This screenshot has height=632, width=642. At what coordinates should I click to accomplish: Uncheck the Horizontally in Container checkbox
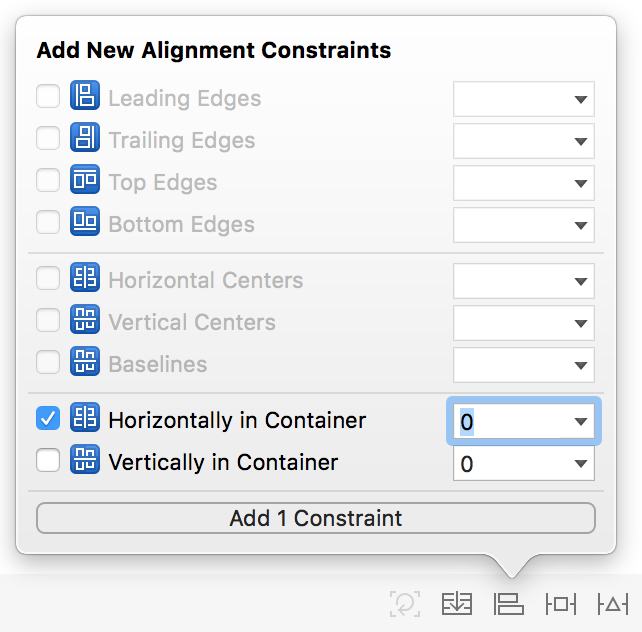click(x=48, y=420)
